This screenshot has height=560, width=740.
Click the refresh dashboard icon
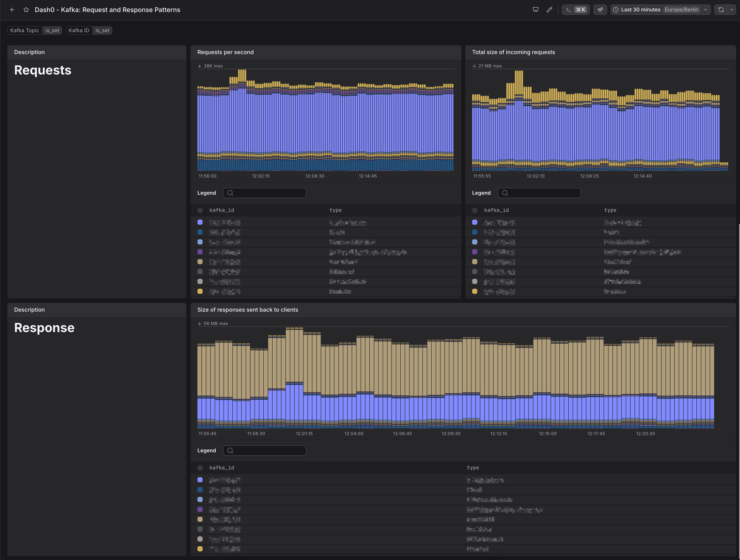click(721, 10)
